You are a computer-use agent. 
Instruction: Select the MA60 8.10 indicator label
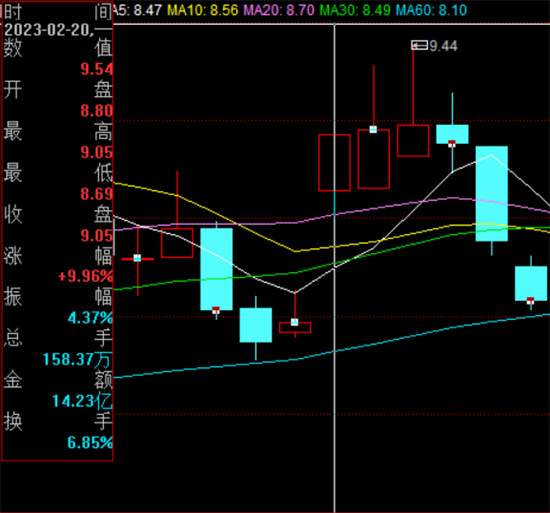click(431, 10)
